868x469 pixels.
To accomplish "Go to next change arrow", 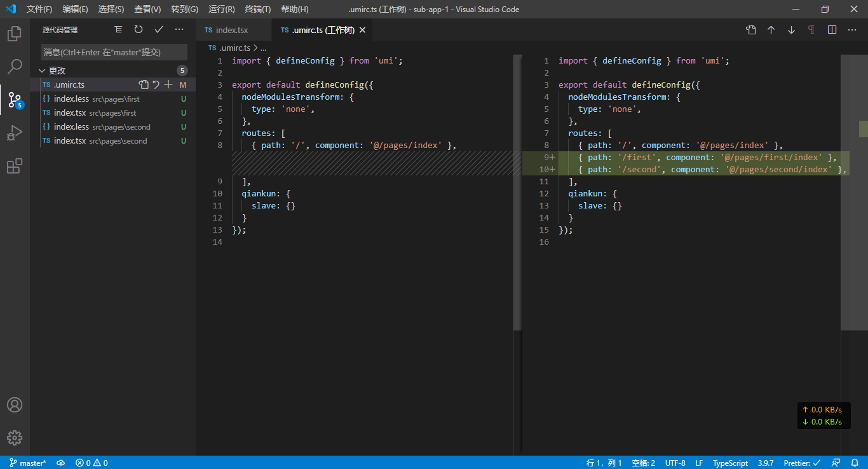I will pyautogui.click(x=791, y=30).
